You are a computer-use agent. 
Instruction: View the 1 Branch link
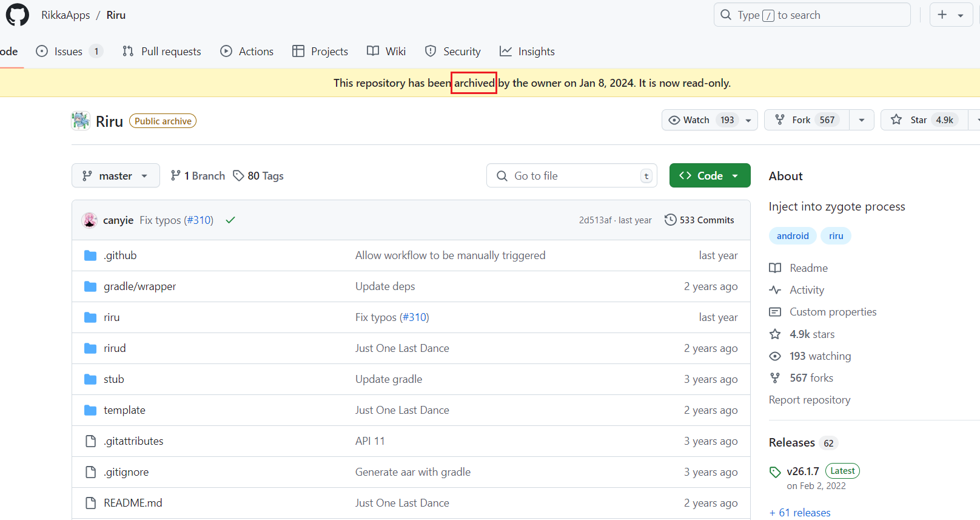click(198, 176)
